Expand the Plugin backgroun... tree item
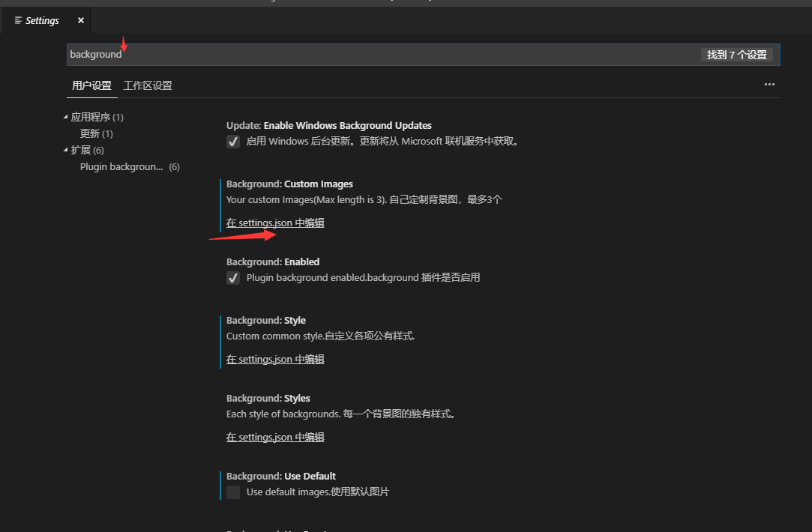This screenshot has height=532, width=812. pos(121,166)
